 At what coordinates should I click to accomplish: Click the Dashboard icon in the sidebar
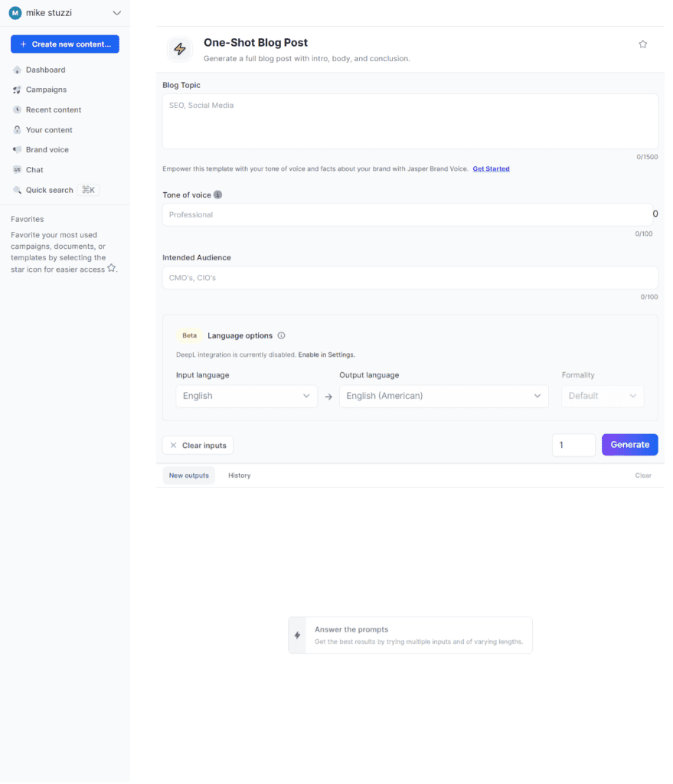click(x=18, y=70)
